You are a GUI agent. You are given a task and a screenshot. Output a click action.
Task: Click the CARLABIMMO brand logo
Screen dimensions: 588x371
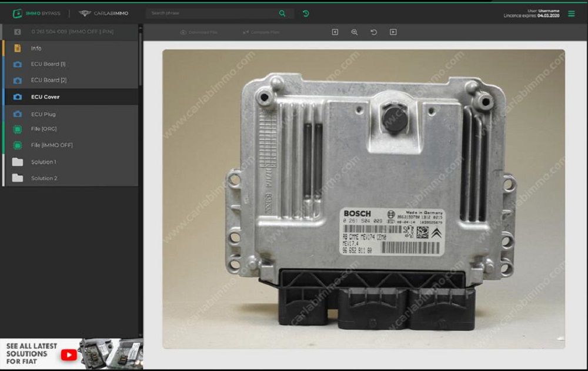coord(103,11)
